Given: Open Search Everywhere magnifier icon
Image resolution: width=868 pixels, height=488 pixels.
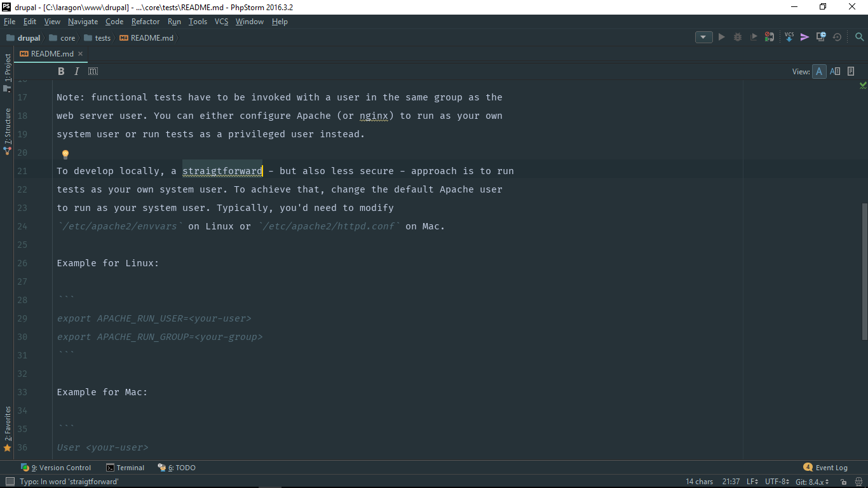Looking at the screenshot, I should point(859,37).
